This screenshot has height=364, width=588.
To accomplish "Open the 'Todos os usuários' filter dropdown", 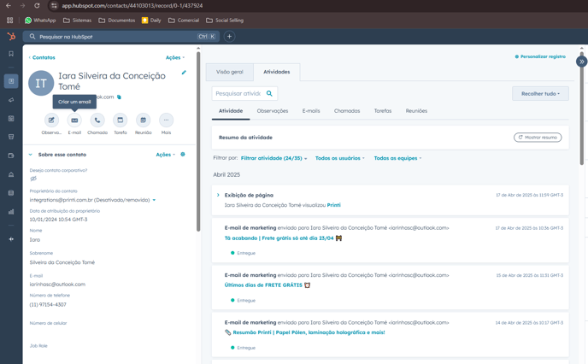I will pyautogui.click(x=339, y=158).
